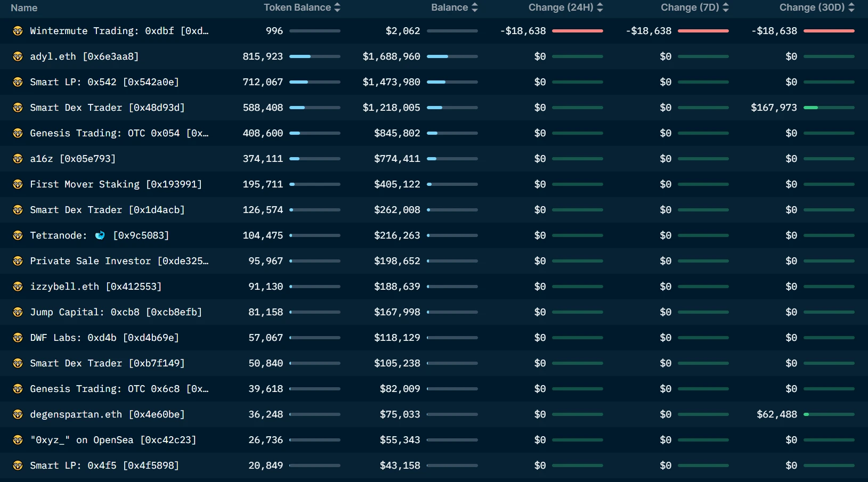868x482 pixels.
Task: Click the icon next to degenspartan.eth
Action: (18, 414)
